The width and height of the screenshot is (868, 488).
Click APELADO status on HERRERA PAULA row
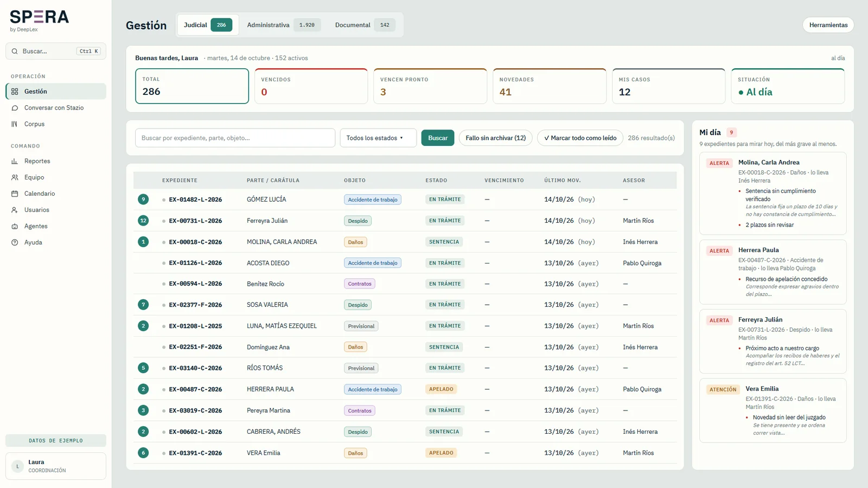pos(441,389)
